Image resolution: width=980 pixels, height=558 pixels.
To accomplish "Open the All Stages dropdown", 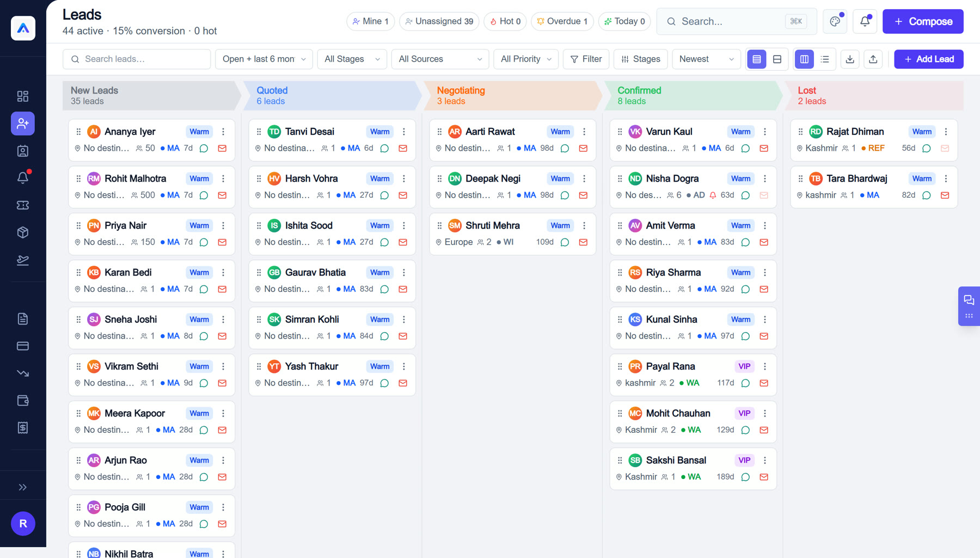I will pyautogui.click(x=352, y=59).
